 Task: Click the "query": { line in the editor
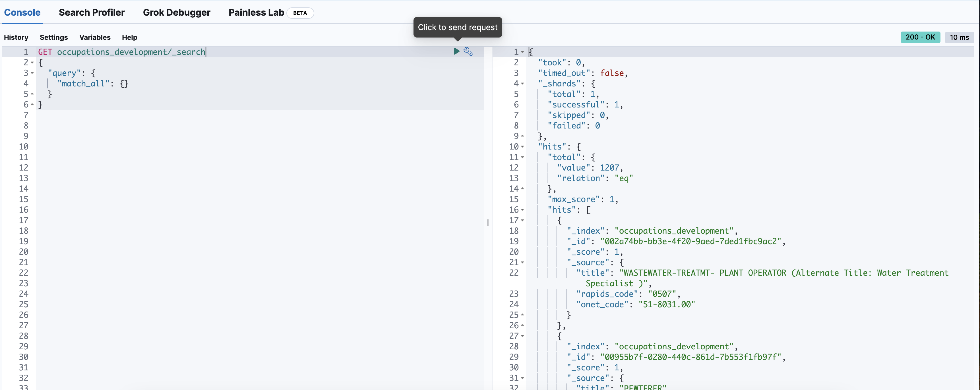[71, 73]
